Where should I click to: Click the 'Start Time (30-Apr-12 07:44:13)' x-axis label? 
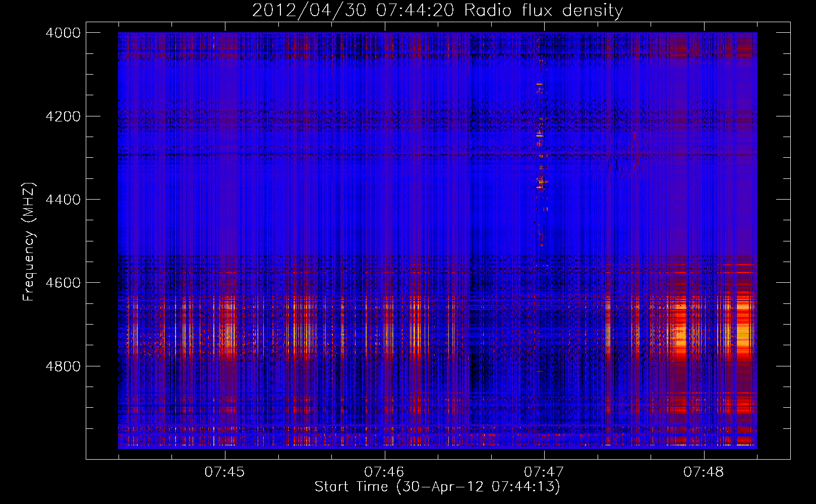pos(437,487)
